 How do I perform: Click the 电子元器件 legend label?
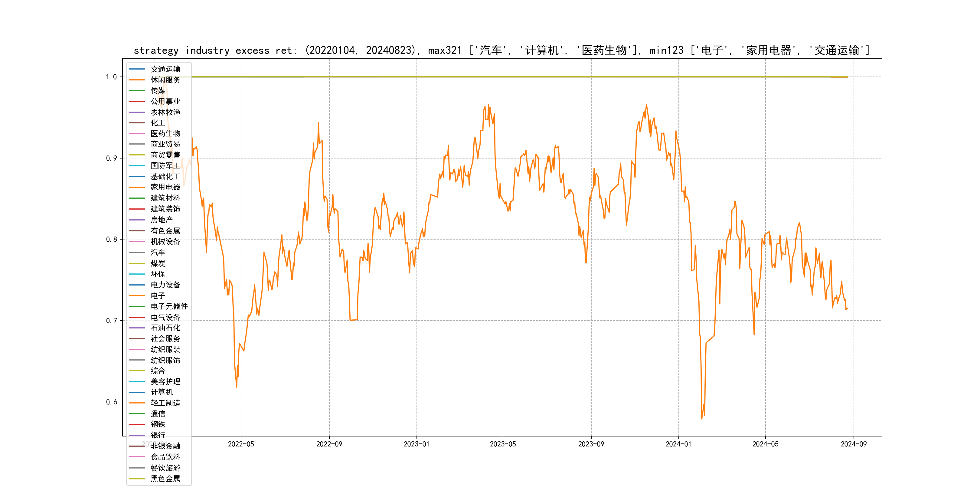tap(169, 306)
